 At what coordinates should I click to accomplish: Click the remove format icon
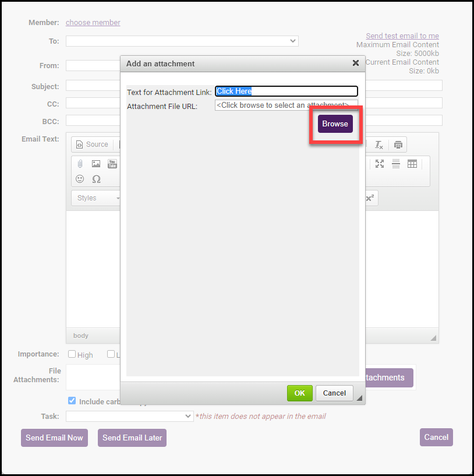(379, 145)
